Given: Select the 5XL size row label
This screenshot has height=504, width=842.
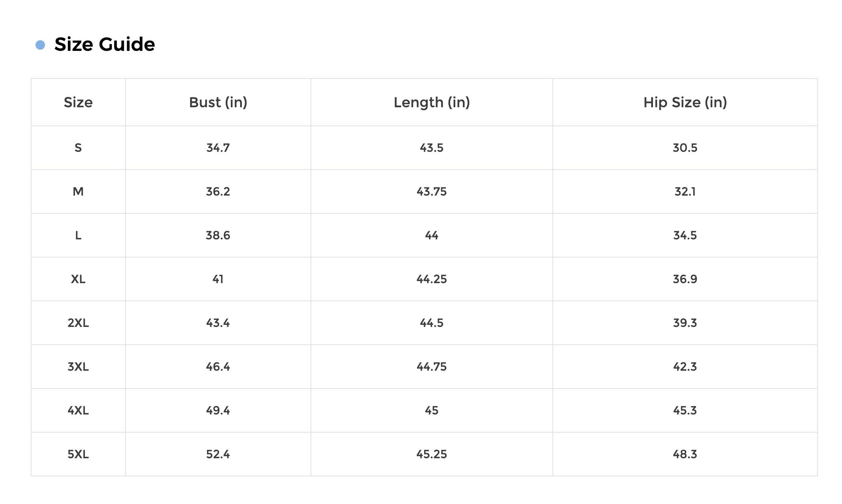Looking at the screenshot, I should pyautogui.click(x=78, y=454).
